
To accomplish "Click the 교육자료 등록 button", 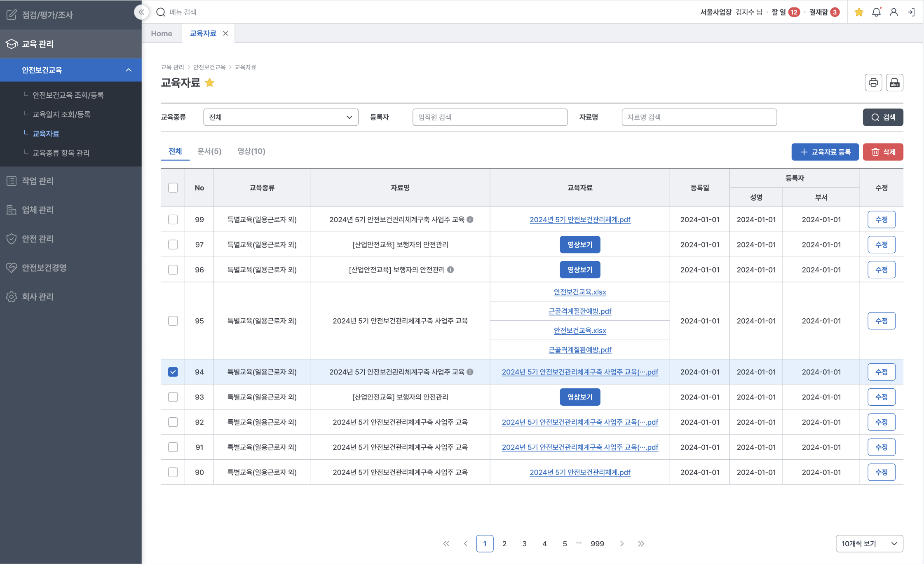I will click(x=825, y=152).
